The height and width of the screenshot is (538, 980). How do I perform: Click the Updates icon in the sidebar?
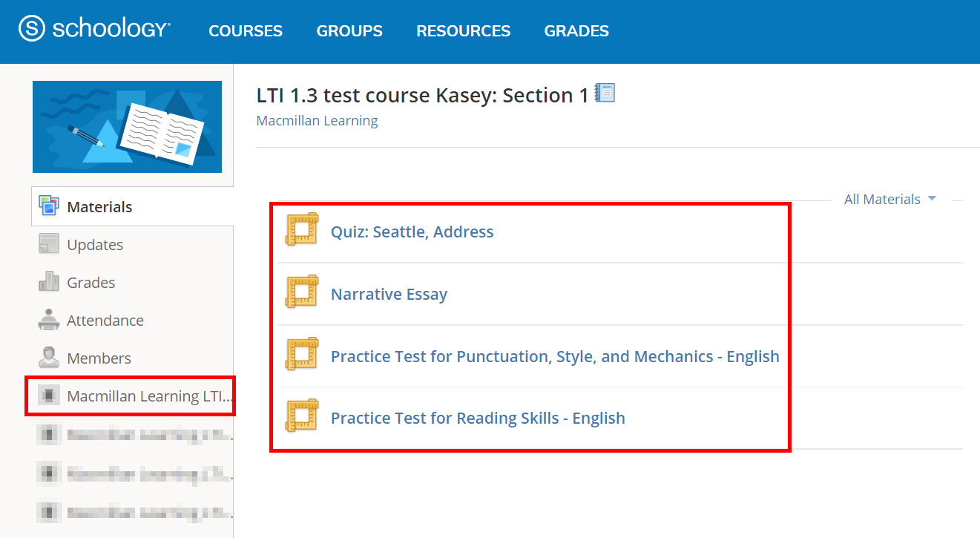click(49, 243)
